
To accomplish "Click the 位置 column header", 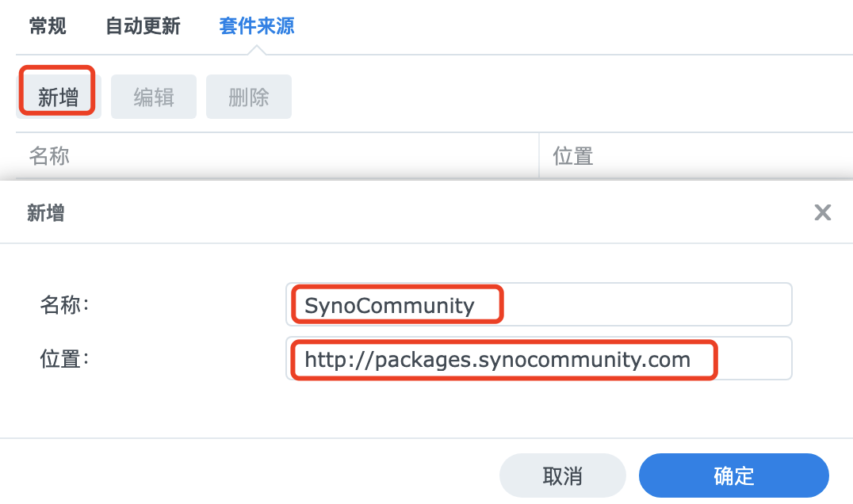I will coord(573,155).
